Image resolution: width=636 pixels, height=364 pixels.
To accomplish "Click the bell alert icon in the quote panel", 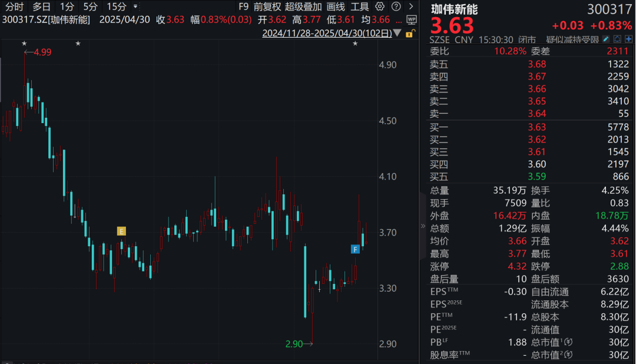I will tap(617, 38).
